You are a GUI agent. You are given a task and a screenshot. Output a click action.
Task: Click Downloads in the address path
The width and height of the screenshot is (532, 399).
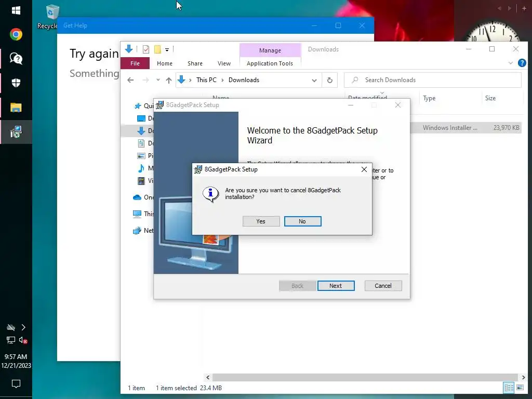(x=244, y=80)
